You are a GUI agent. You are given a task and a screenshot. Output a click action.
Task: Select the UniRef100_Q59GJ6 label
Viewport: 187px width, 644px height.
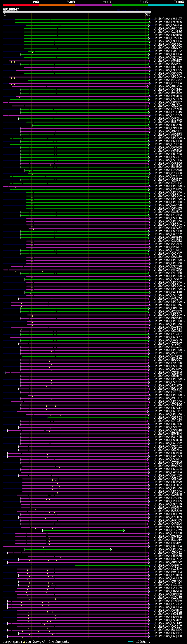[x=168, y=218]
